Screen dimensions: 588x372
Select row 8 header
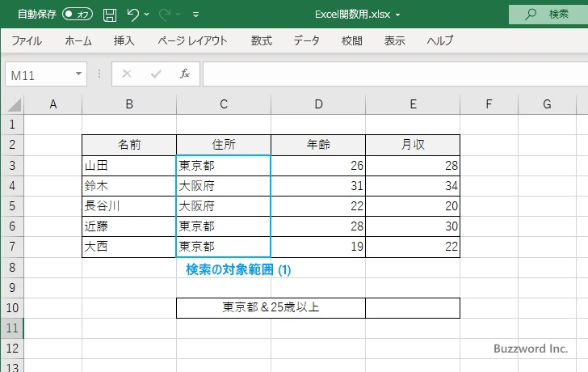(x=12, y=268)
